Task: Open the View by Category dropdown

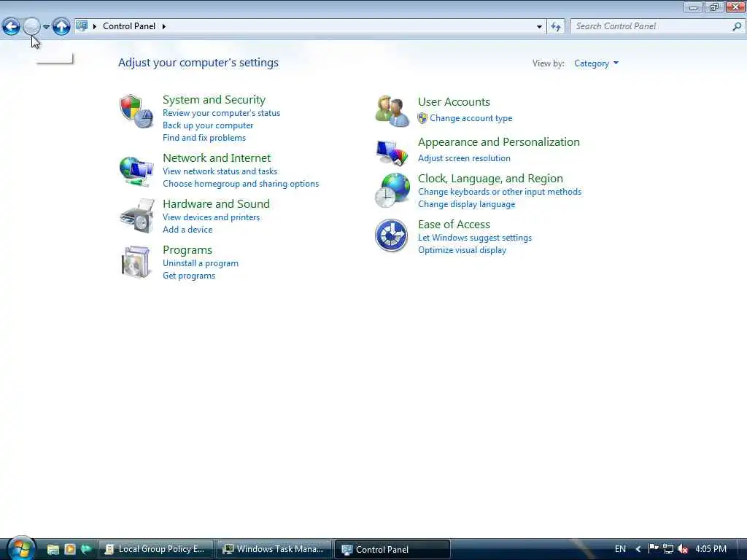Action: pos(596,63)
